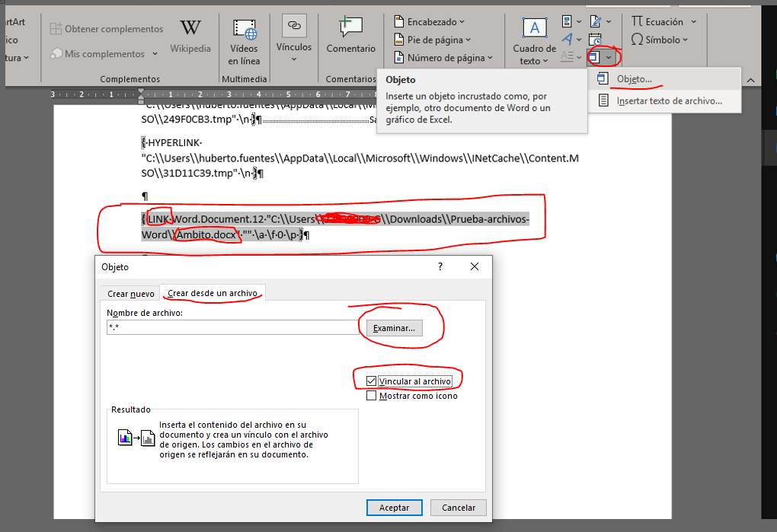777x532 pixels.
Task: Open the Vínculos group
Action: tap(294, 39)
